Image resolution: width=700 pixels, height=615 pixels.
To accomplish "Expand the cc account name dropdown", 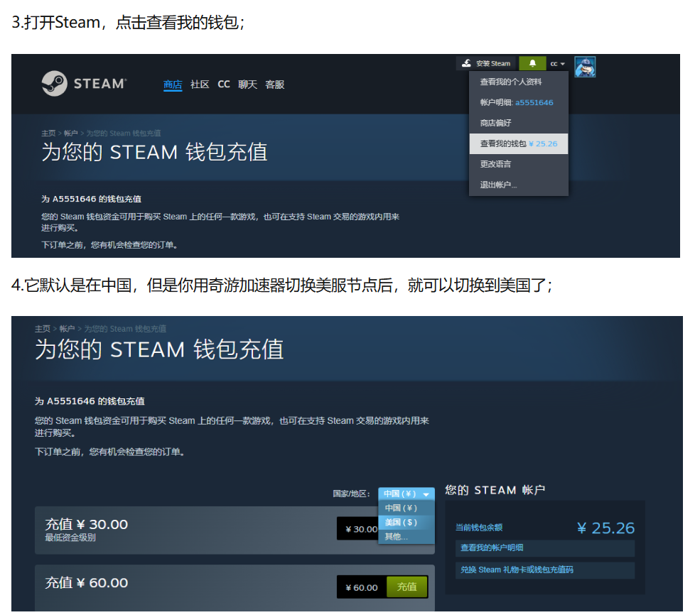I will pos(558,64).
